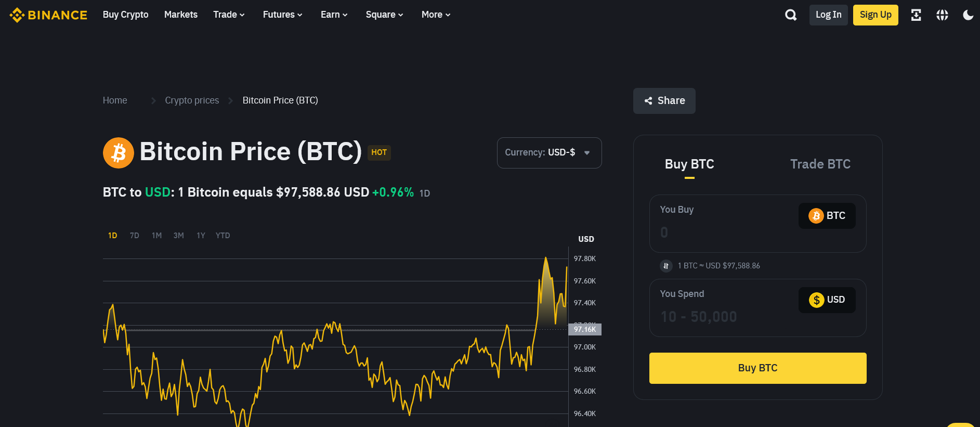Expand the Earn menu

(x=334, y=15)
